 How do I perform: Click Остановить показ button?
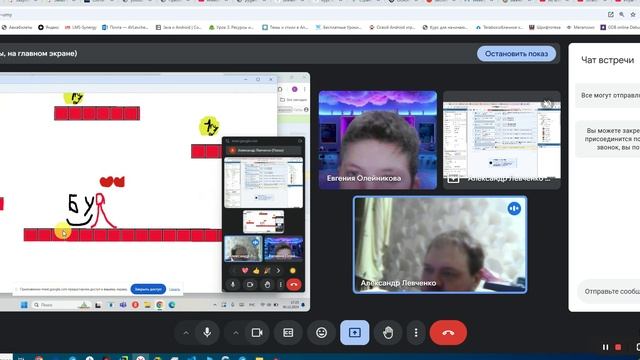[x=516, y=53]
